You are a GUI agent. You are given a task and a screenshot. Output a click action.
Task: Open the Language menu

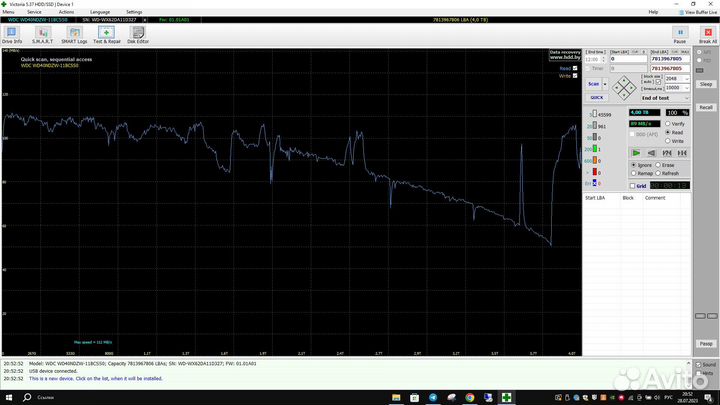pyautogui.click(x=100, y=12)
